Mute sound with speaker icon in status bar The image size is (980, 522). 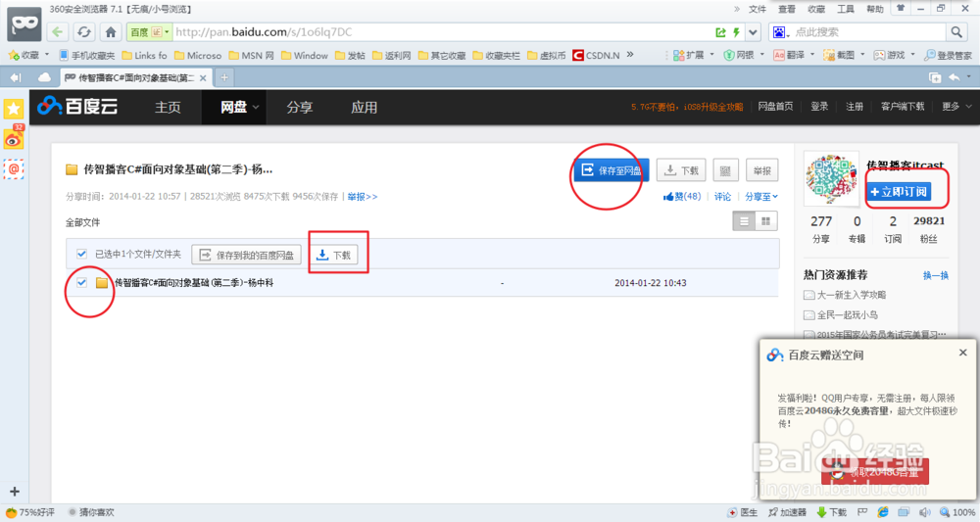pyautogui.click(x=925, y=512)
